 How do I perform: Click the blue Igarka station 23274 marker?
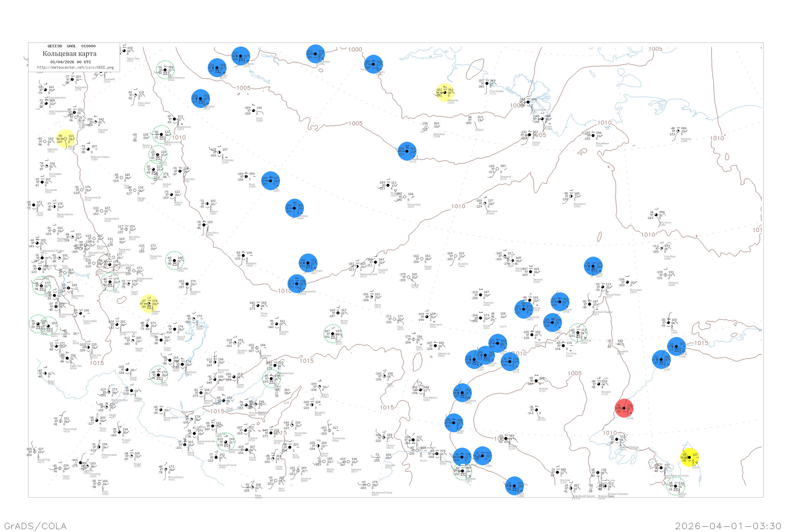(x=217, y=68)
